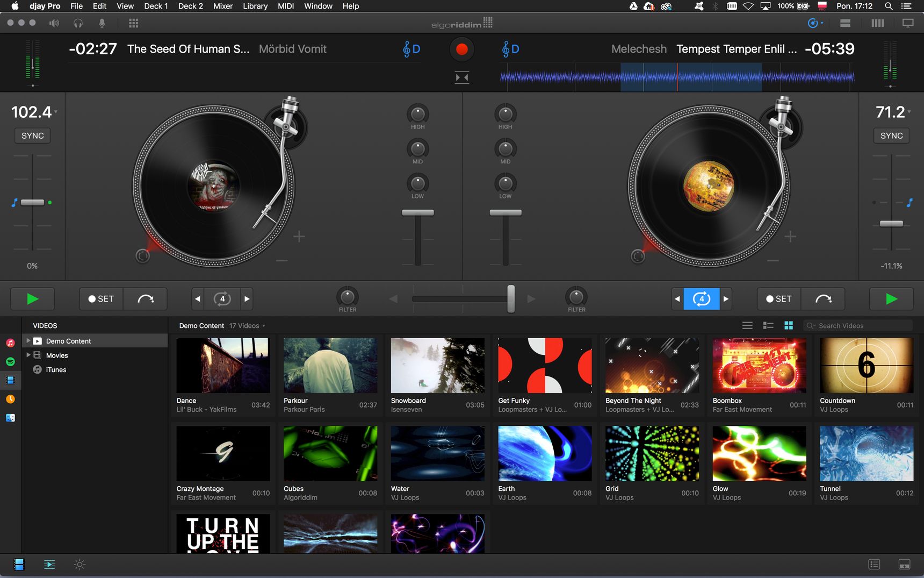Open the Mixer menu

coord(223,6)
